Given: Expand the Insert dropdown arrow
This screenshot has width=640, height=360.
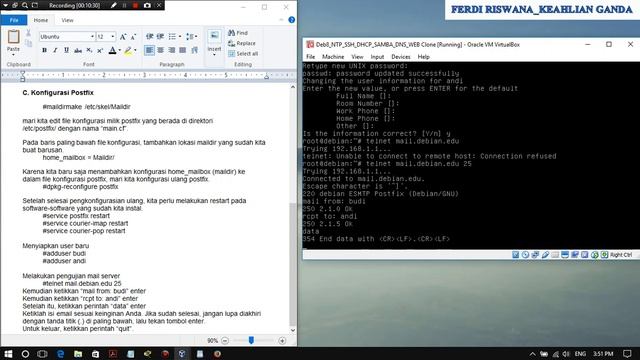Looking at the screenshot, I should [x=214, y=54].
